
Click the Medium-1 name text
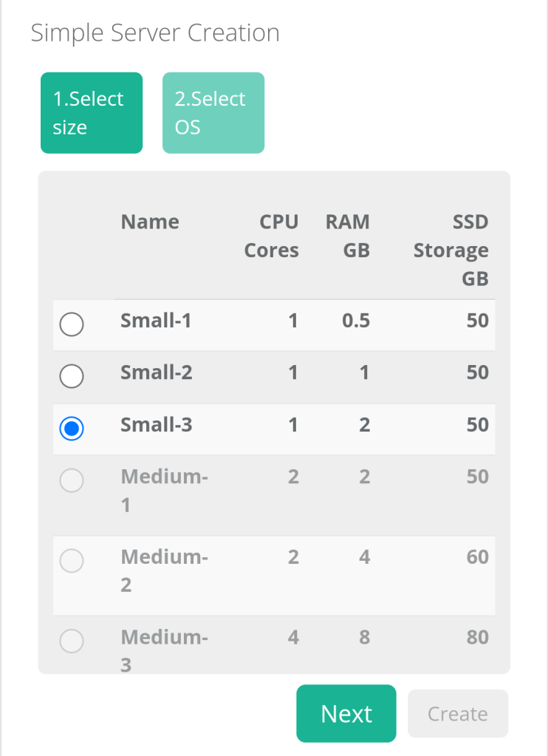pos(164,491)
